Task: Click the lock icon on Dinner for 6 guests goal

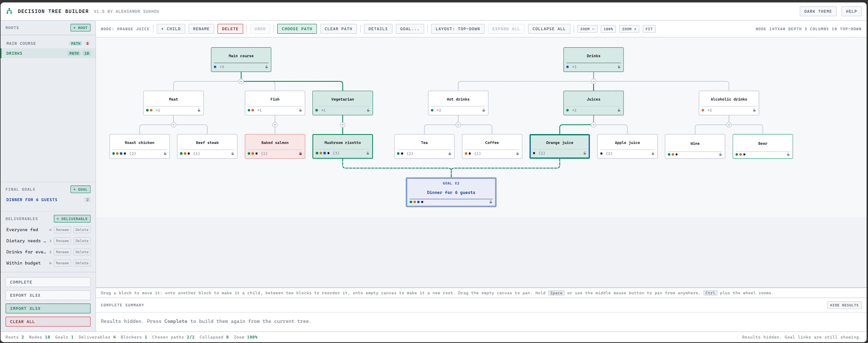Action: [x=491, y=202]
